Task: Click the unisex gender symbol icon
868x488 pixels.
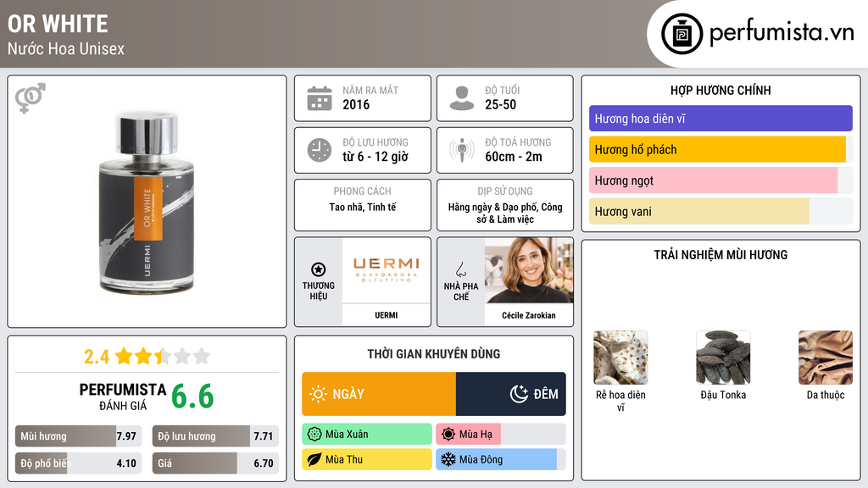Action: 31,98
